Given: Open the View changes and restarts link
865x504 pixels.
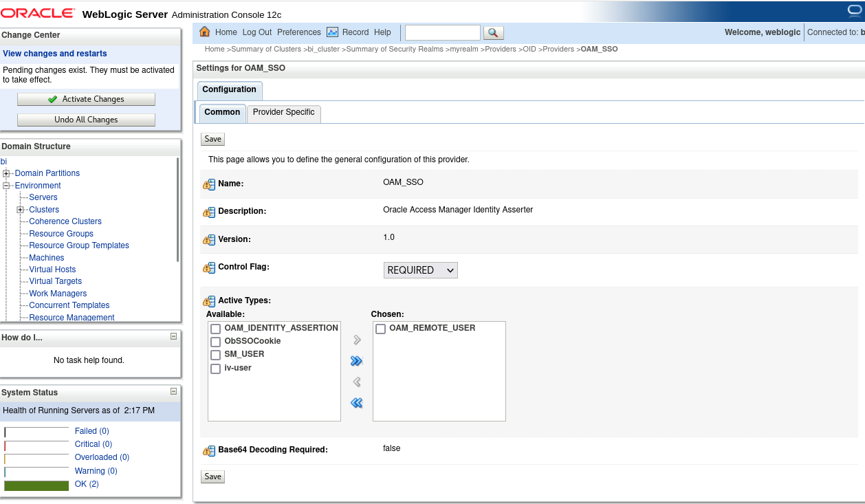Looking at the screenshot, I should point(55,54).
